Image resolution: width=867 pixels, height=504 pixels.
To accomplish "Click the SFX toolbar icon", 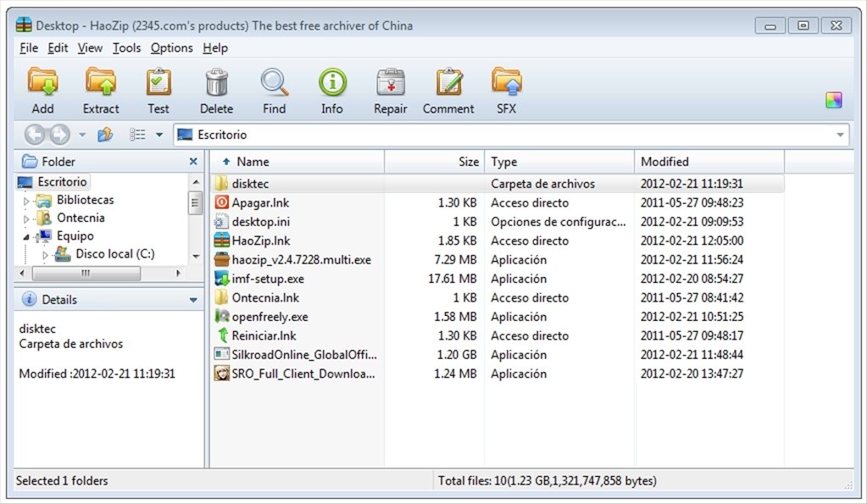I will (507, 83).
